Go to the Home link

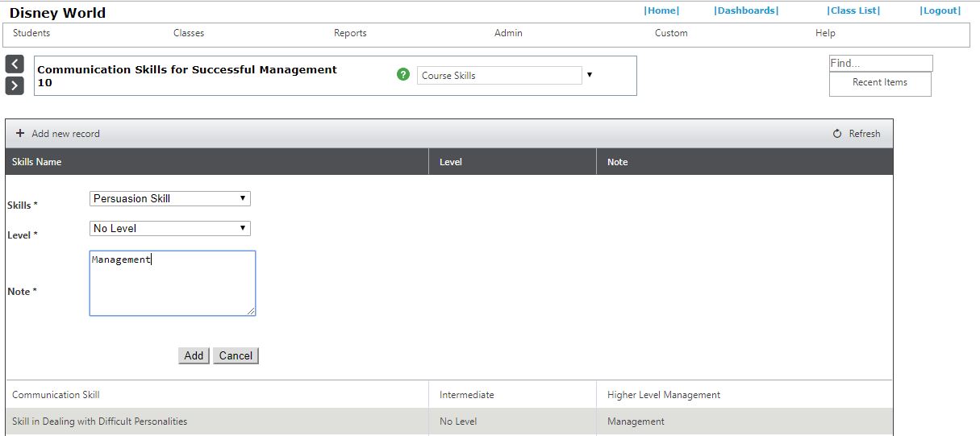click(x=661, y=10)
